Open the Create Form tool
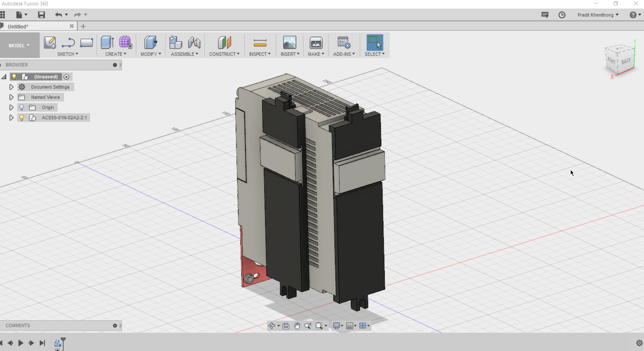Viewport: 644px width, 351px height. click(x=126, y=43)
